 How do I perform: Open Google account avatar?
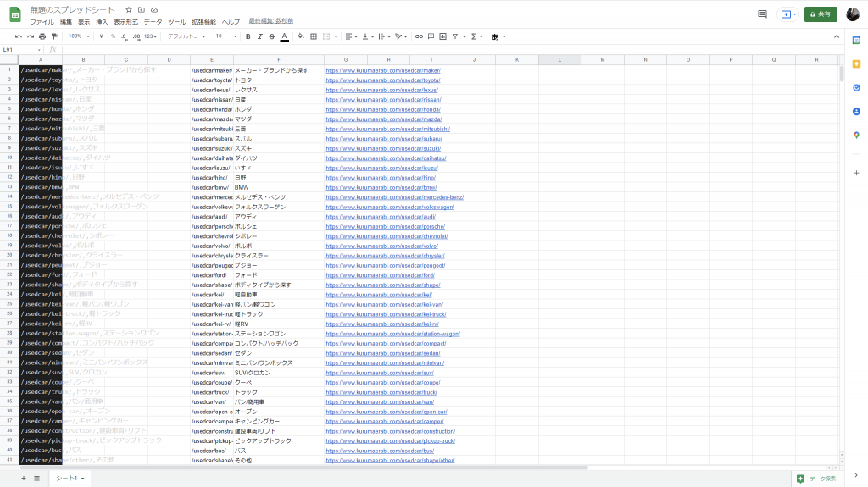[853, 14]
